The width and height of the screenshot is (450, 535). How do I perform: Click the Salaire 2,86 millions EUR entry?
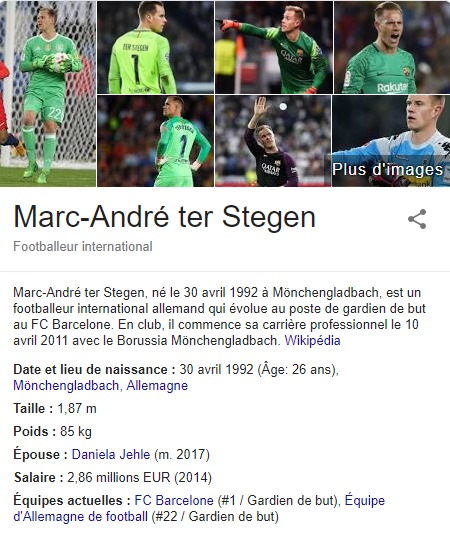113,477
